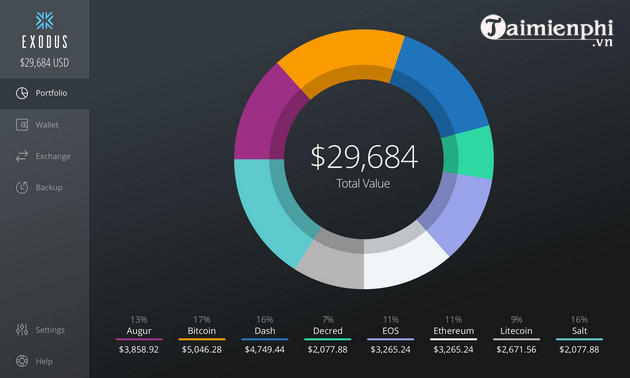Open the Backup section
Viewport: 630px width, 378px height.
click(44, 187)
